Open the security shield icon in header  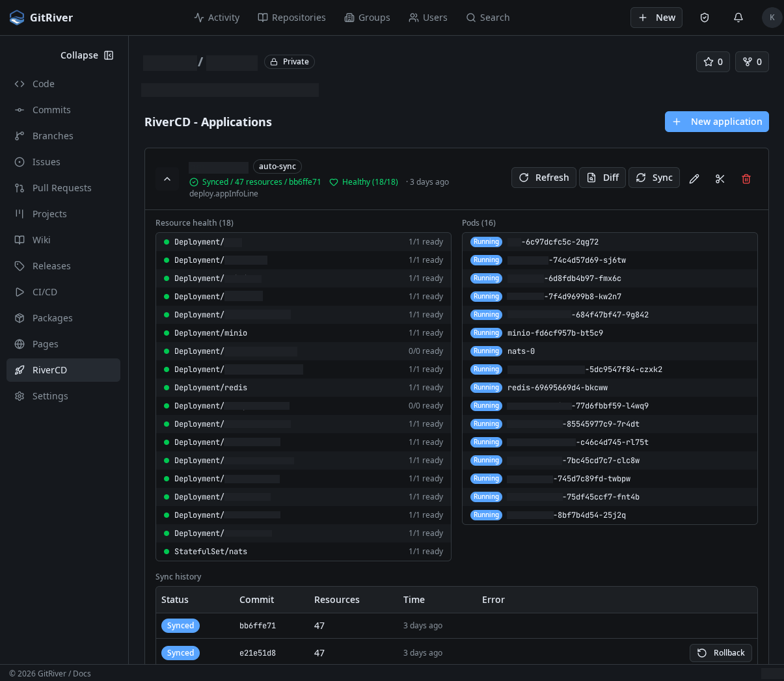pos(705,18)
